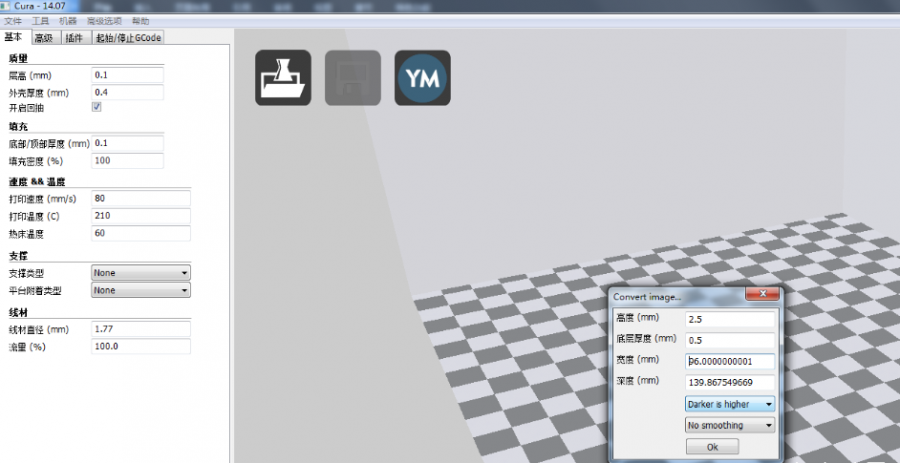Open the 平台附着类型 dropdown
900x463 pixels.
(x=141, y=290)
